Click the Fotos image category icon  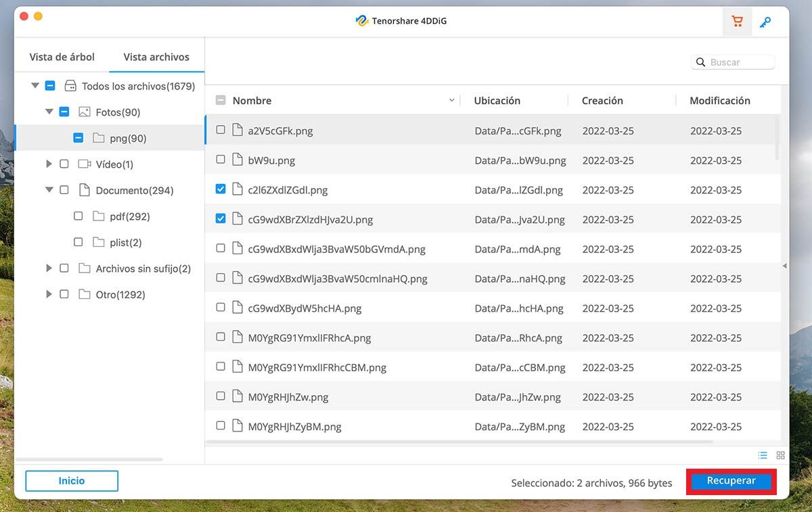[85, 112]
